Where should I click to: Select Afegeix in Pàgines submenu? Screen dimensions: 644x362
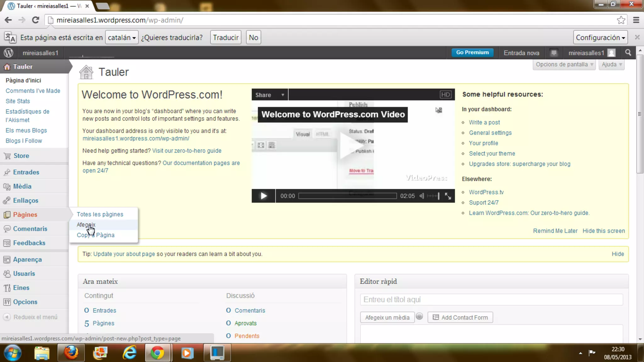[x=86, y=225]
